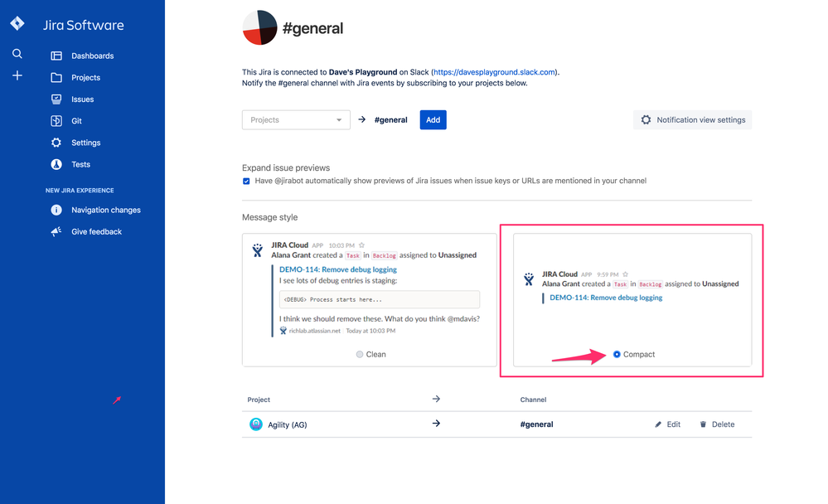Open search with the magnifier icon

point(17,53)
